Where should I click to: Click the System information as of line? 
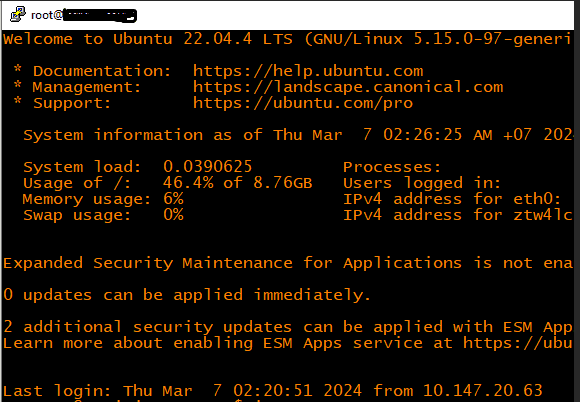[x=298, y=135]
